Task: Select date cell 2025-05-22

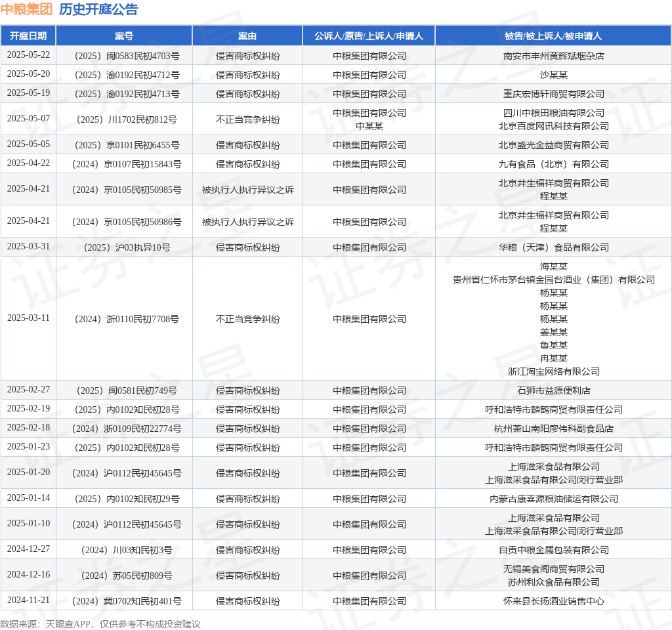Action: pos(28,55)
